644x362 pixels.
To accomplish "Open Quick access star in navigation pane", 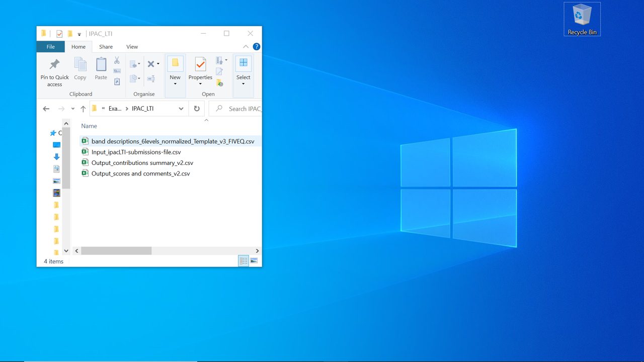I will pyautogui.click(x=53, y=133).
